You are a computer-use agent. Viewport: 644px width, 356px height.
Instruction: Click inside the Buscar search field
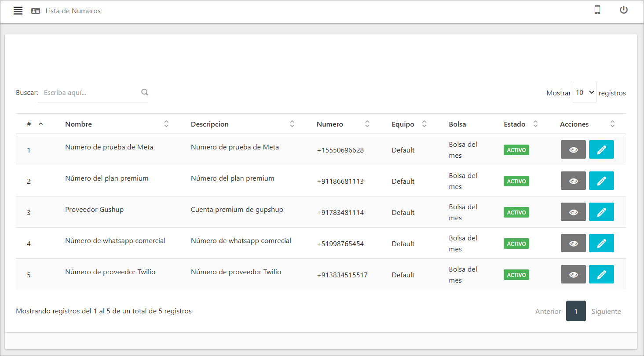tap(88, 92)
